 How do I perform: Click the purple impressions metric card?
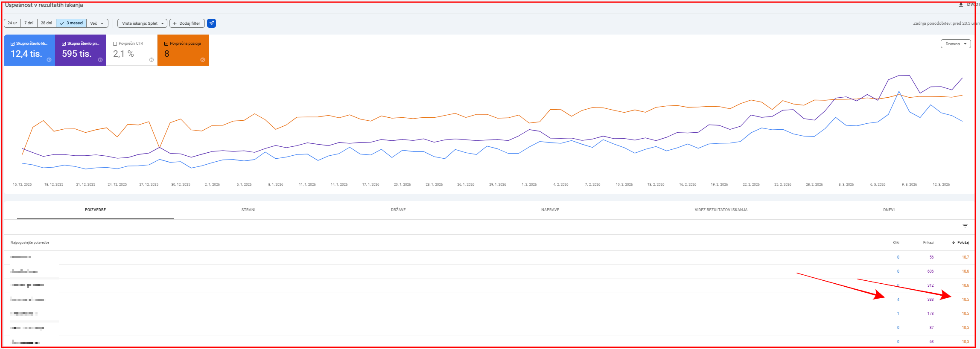81,50
